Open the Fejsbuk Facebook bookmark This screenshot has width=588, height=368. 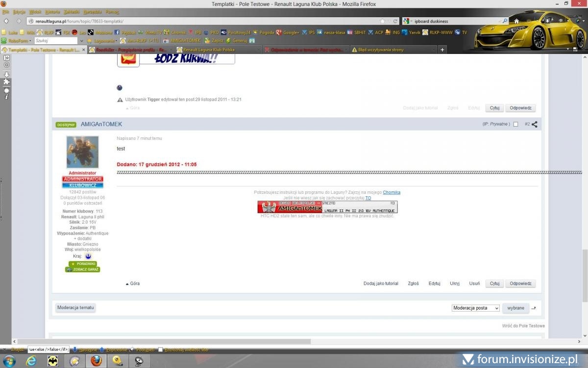(x=125, y=32)
